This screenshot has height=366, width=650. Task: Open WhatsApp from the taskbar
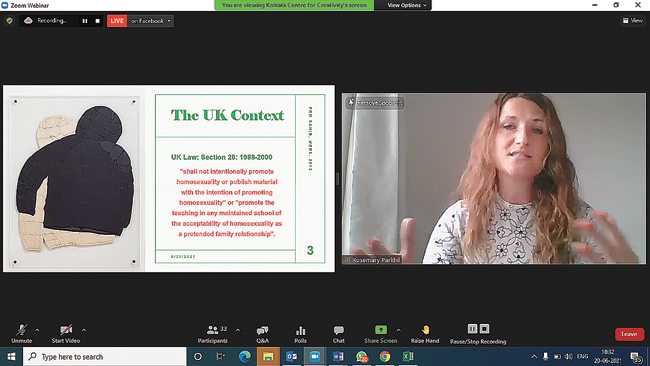[361, 356]
